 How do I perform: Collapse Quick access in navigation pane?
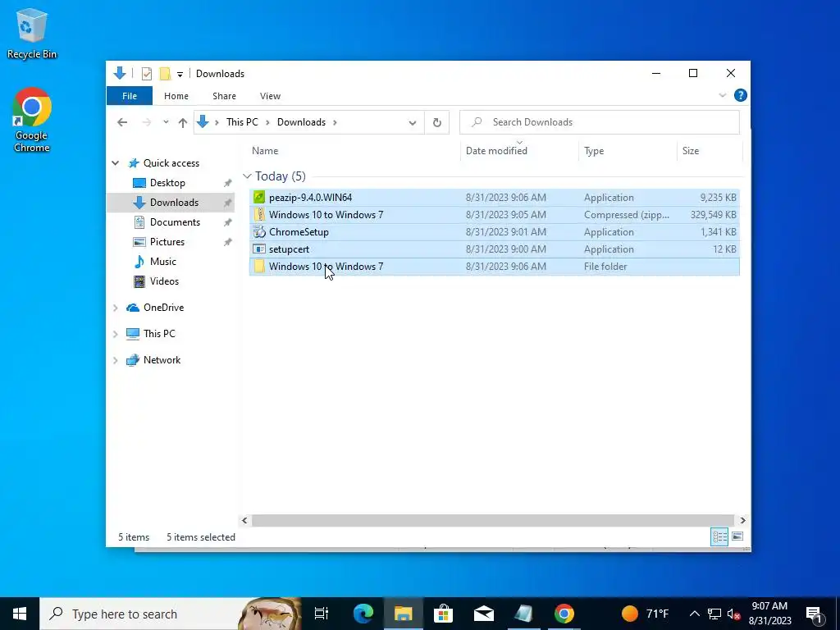click(115, 163)
